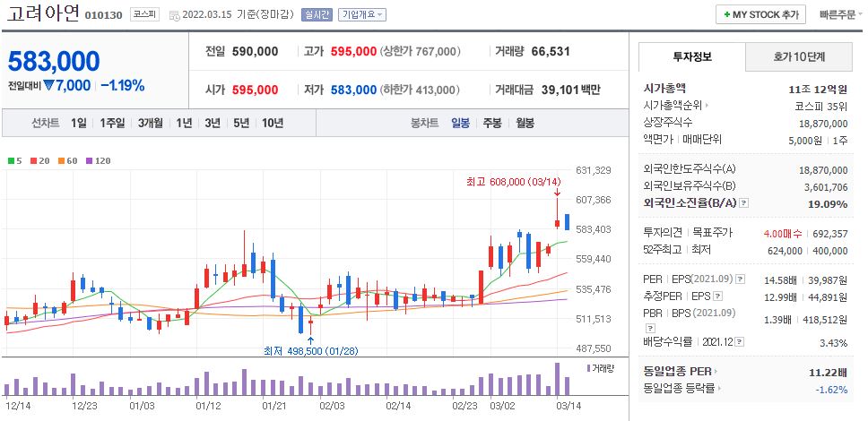Click the 상한가 767,000 text
The width and height of the screenshot is (868, 421).
point(421,52)
